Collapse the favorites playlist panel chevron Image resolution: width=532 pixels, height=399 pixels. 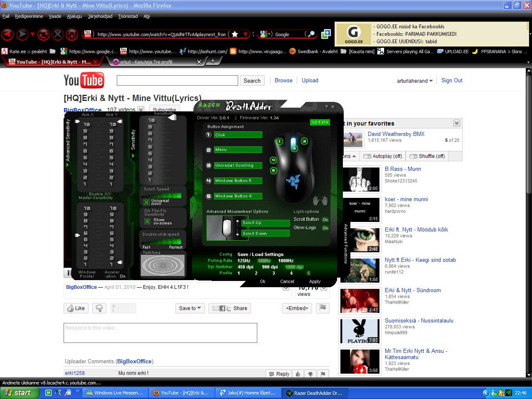click(x=457, y=123)
